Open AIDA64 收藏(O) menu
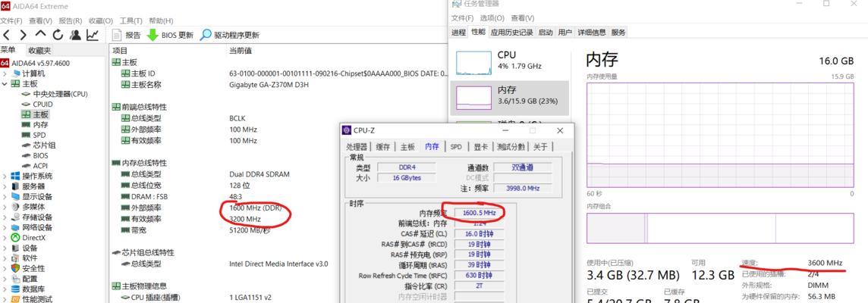Screen dimensions: 868x303 [101, 20]
